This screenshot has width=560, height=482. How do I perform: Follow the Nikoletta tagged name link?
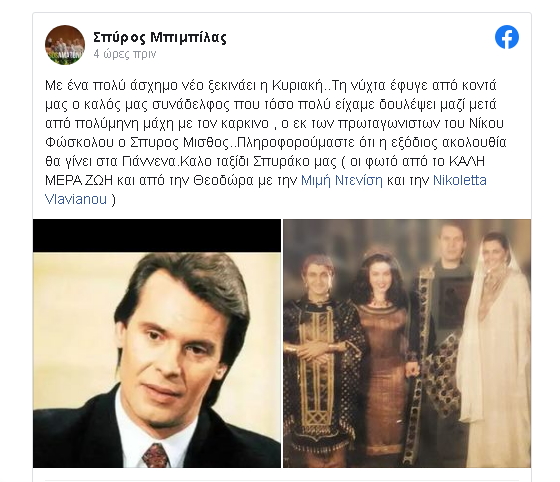(x=460, y=180)
